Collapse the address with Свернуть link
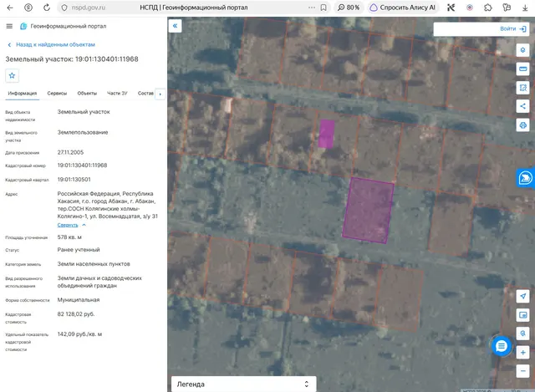 pos(68,225)
